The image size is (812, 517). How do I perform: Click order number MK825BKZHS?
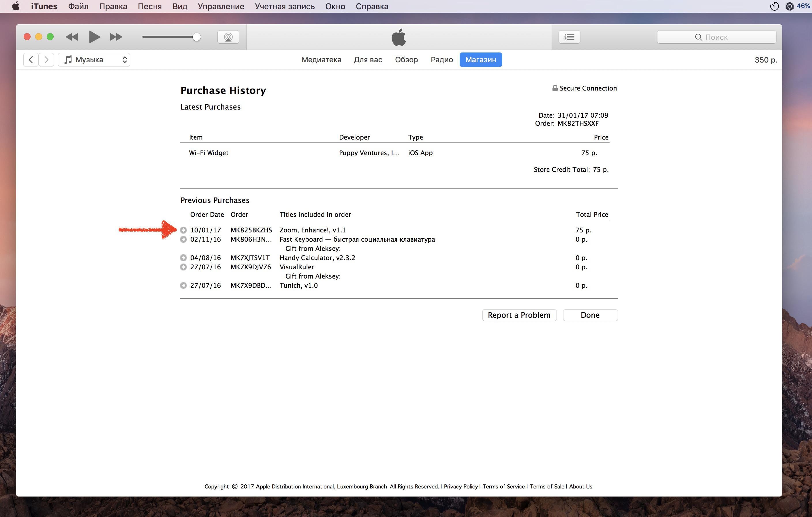point(251,230)
